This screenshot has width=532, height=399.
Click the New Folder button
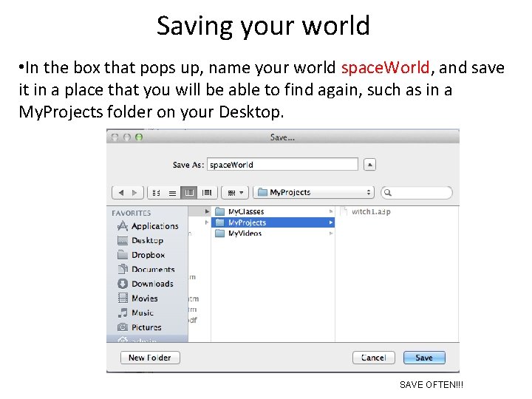click(x=150, y=358)
